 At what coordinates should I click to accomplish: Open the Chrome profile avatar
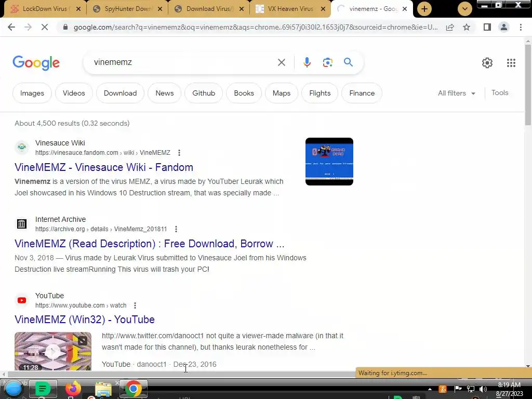(504, 27)
